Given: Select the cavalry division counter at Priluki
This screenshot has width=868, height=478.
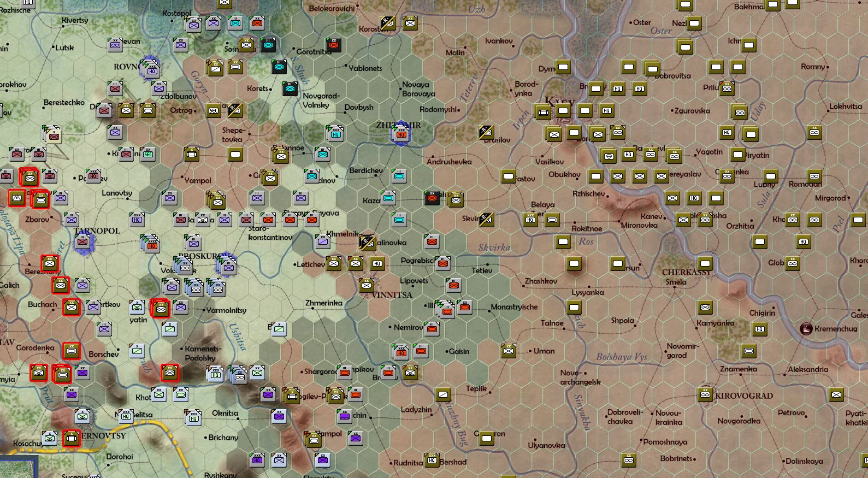Looking at the screenshot, I should (727, 88).
